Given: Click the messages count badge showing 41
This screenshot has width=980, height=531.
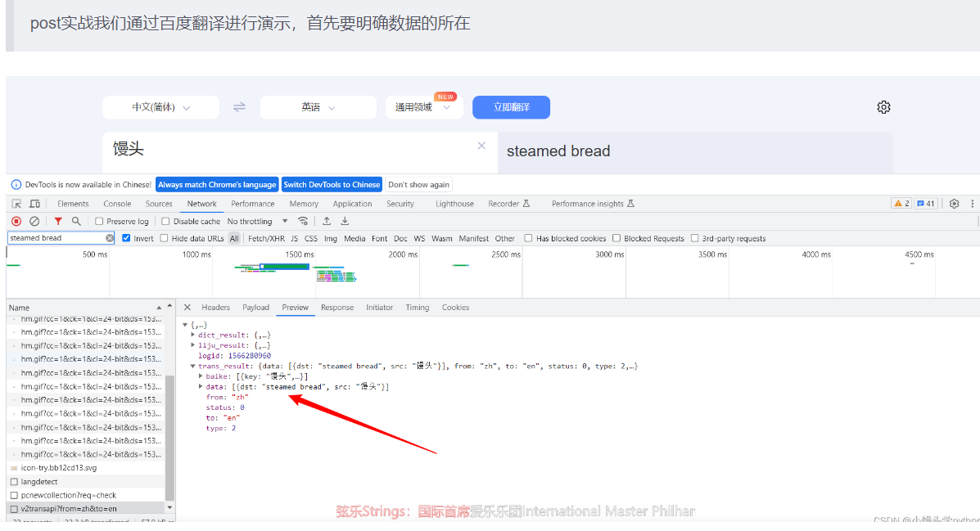Looking at the screenshot, I should 926,204.
